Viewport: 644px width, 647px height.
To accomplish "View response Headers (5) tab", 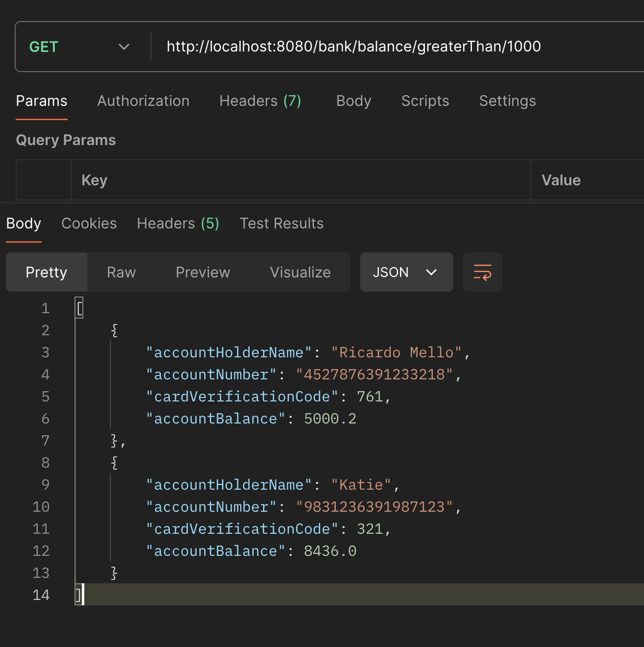I will pos(178,224).
